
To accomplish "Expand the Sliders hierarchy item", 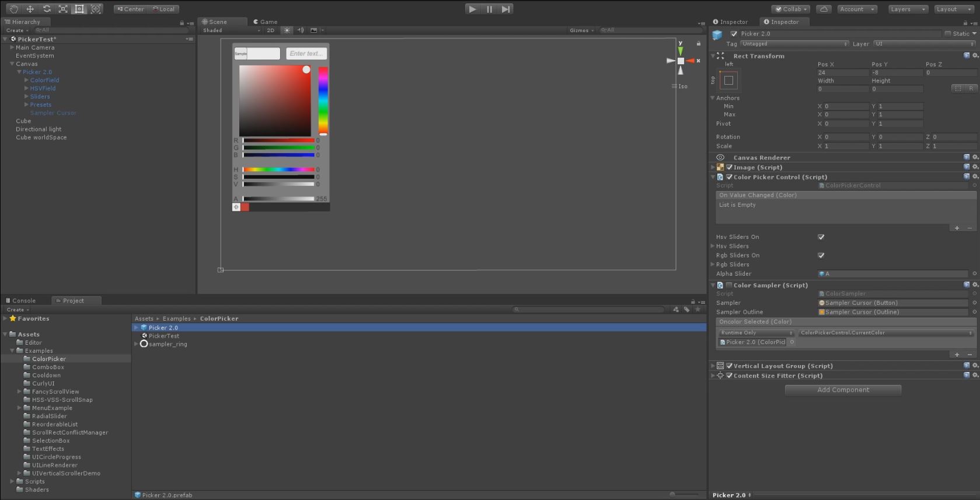I will [x=26, y=96].
